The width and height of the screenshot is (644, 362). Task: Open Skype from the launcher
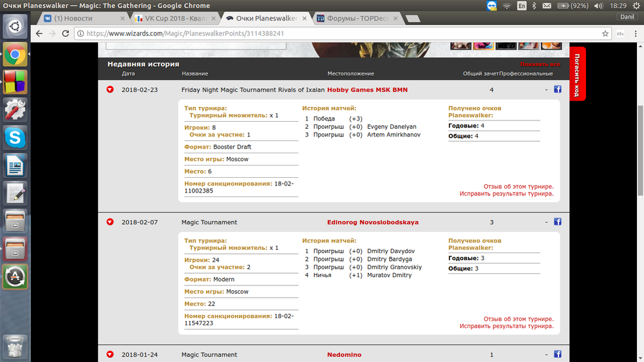click(15, 137)
